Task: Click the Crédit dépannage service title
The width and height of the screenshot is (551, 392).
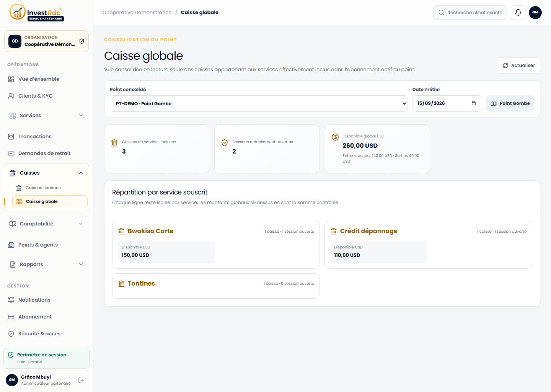Action: pos(368,231)
